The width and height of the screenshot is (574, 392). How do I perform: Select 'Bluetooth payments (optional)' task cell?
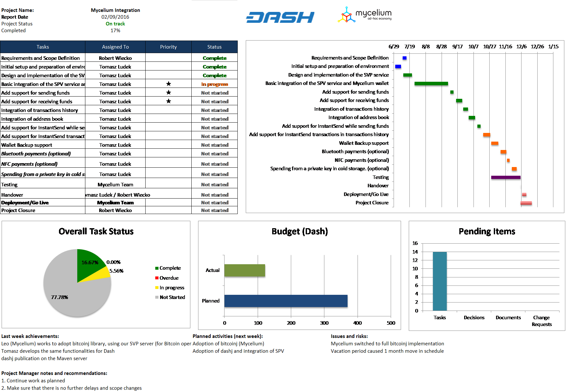pos(43,154)
